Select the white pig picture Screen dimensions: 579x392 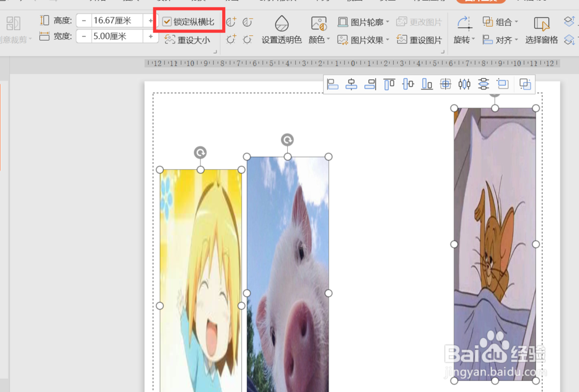pos(288,274)
